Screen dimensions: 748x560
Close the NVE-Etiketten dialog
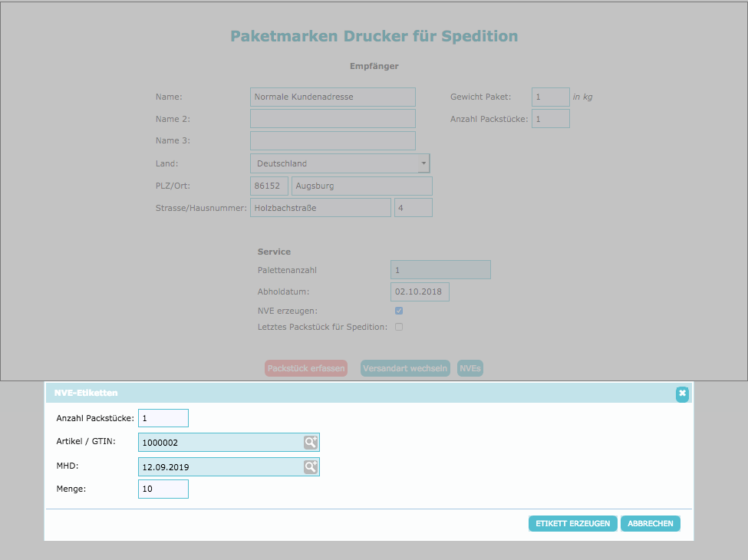682,394
